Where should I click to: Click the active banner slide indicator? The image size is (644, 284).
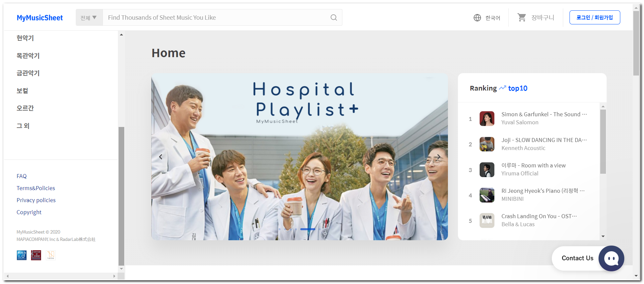(308, 229)
